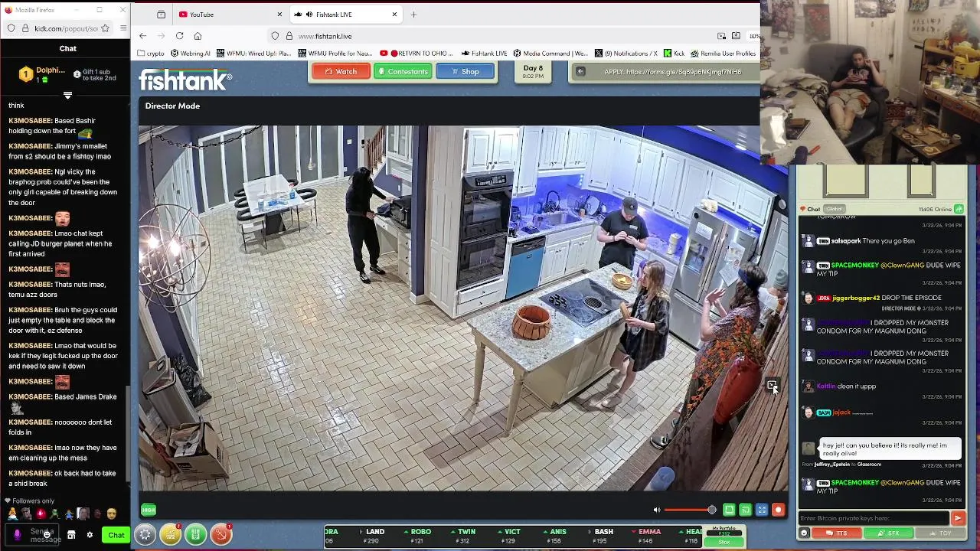Viewport: 980px width, 551px height.
Task: Open the Watch section
Action: pos(341,72)
